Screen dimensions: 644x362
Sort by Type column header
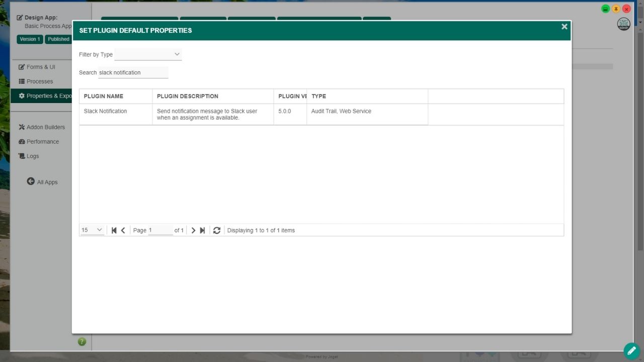319,96
